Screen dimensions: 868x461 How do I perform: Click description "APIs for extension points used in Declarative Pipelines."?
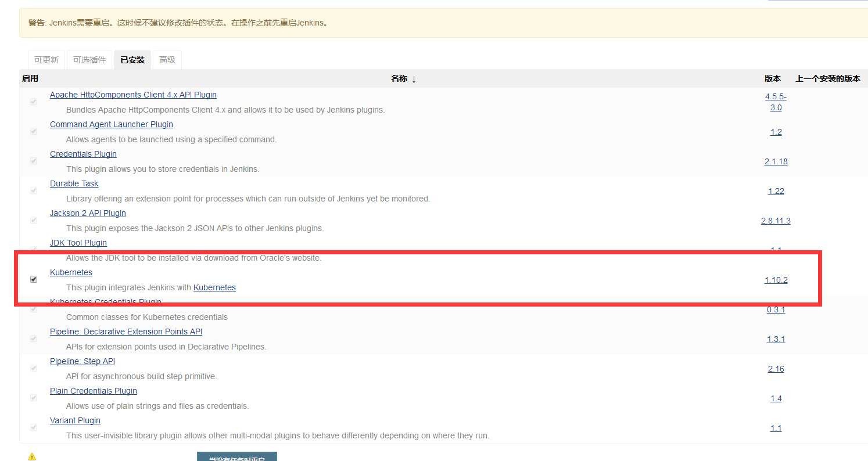click(x=166, y=347)
